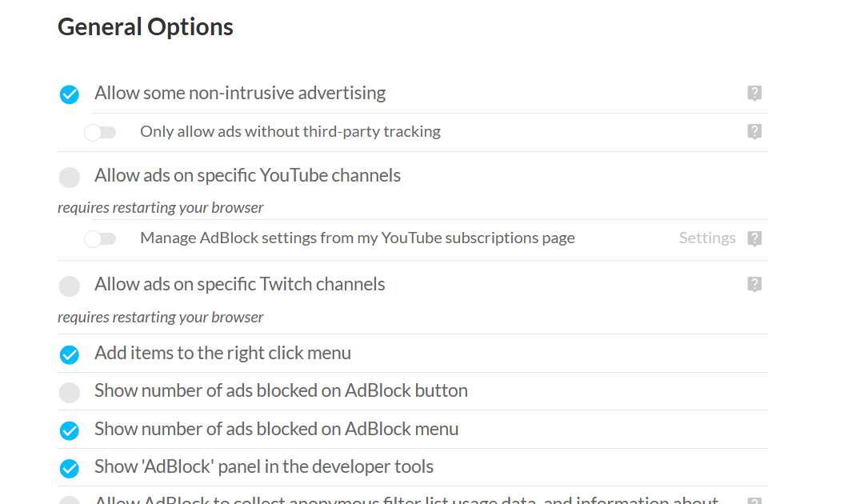Screen dimensions: 844x504
Task: Click 'Show number of ads blocked on AdBlock menu' label
Action: pos(276,430)
